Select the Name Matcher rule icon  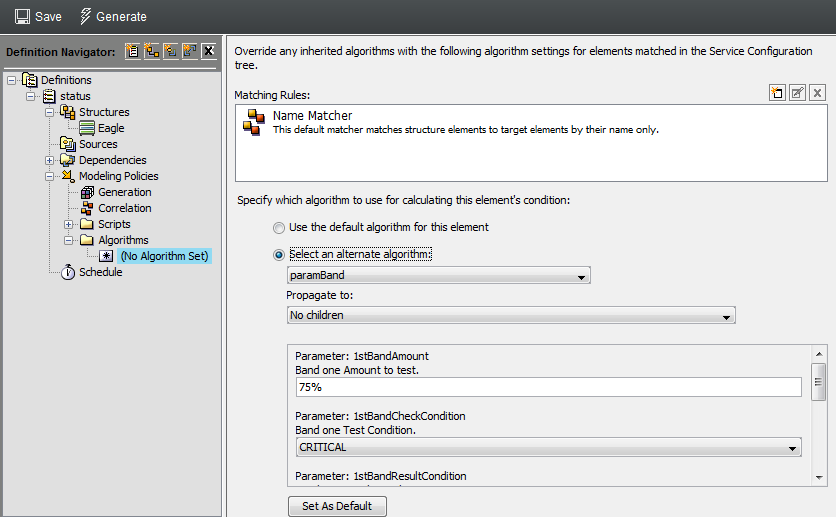pyautogui.click(x=254, y=122)
